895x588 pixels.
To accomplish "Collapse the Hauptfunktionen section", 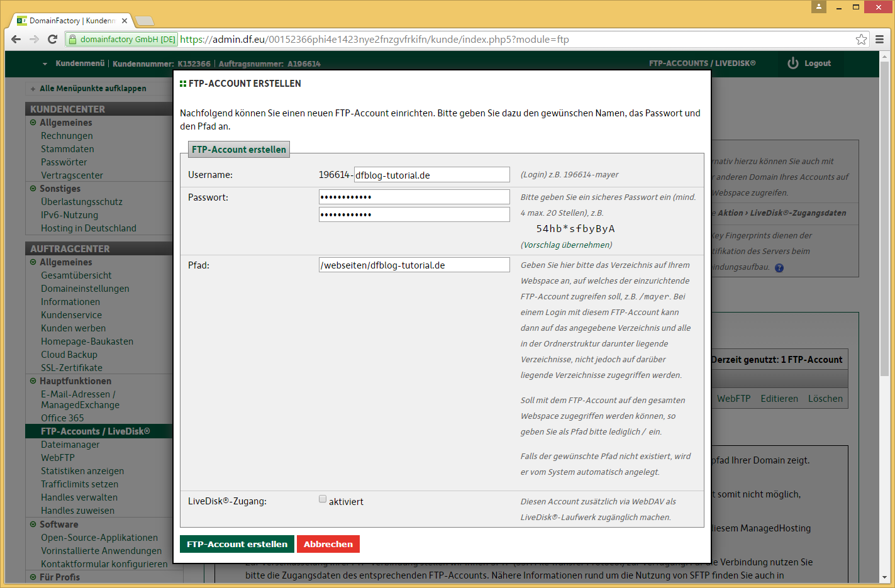I will [x=33, y=381].
